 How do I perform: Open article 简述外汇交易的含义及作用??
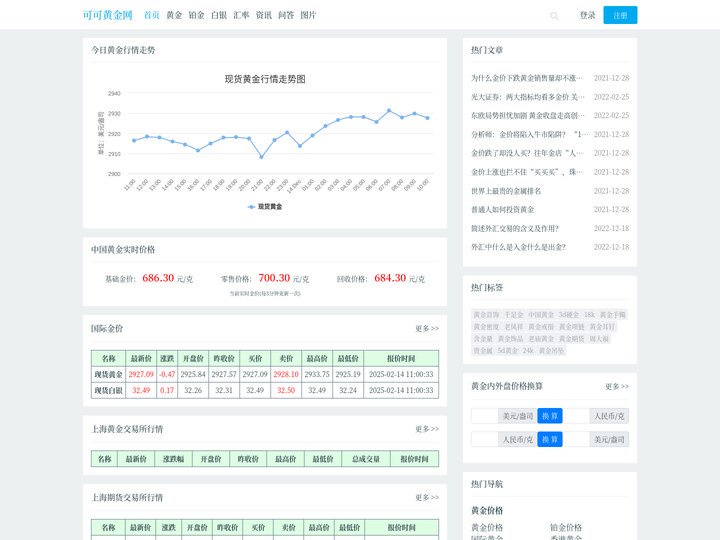[x=515, y=229]
